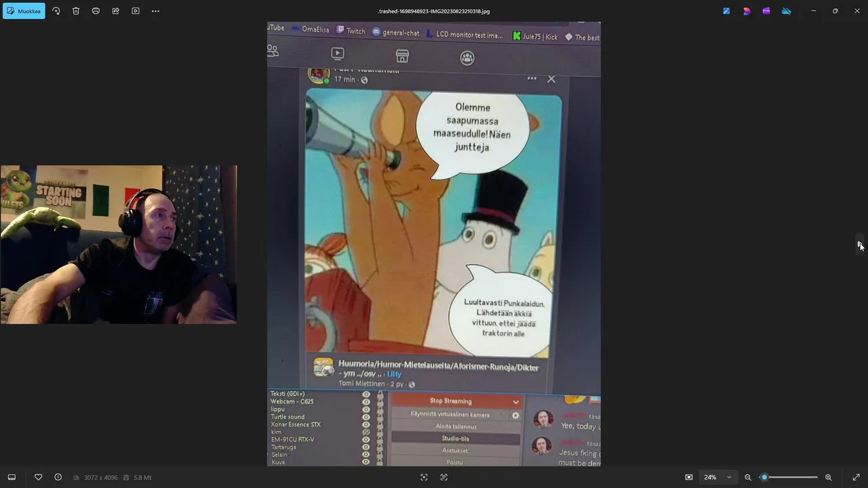Print the image using the printer icon
This screenshot has height=488, width=868.
click(x=96, y=11)
